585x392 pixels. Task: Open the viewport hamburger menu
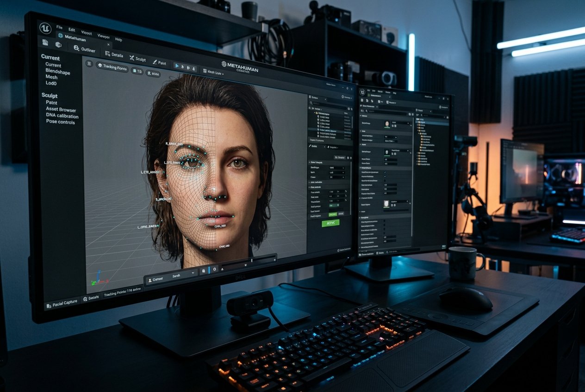point(90,64)
